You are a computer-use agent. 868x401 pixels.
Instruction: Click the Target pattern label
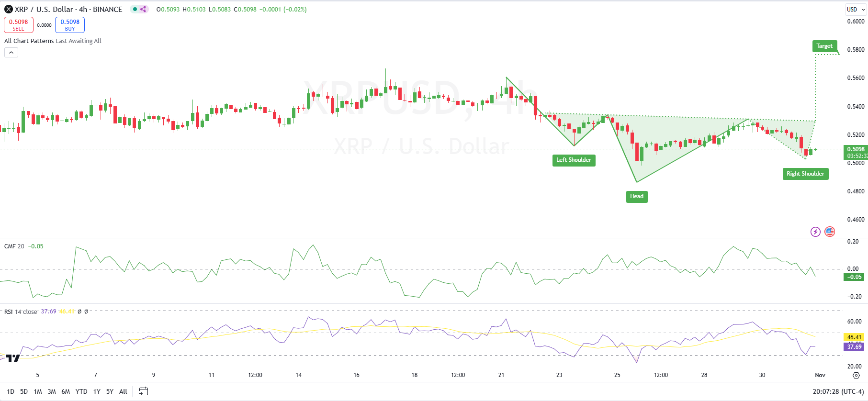[x=824, y=46]
